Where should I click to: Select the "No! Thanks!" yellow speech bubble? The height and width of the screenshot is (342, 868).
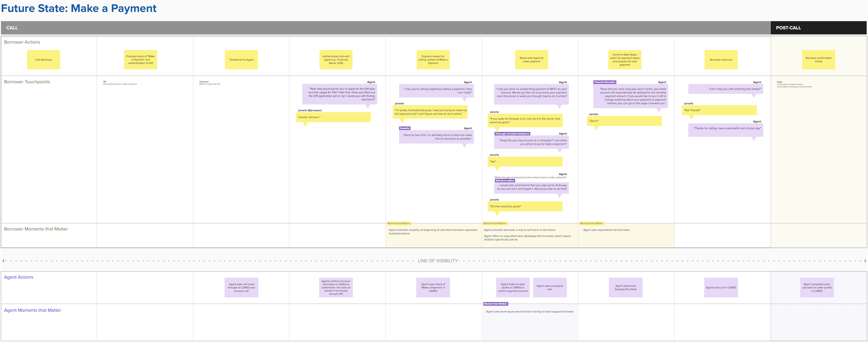click(719, 110)
